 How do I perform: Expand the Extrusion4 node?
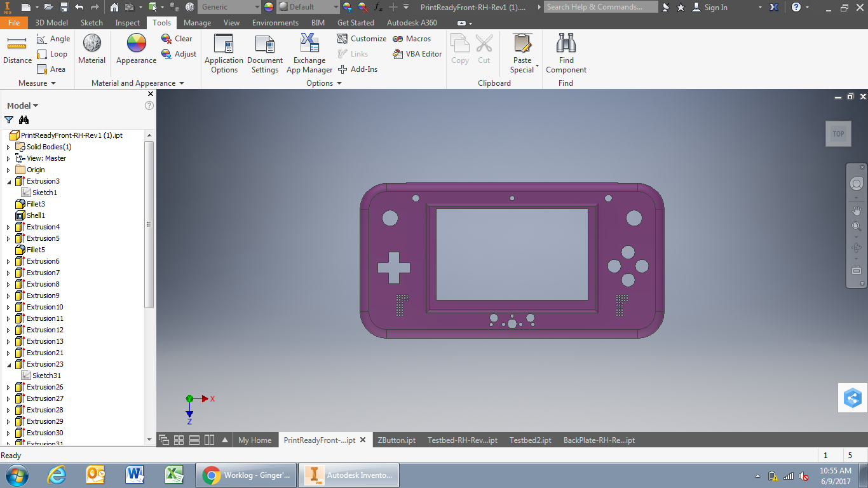[9, 227]
